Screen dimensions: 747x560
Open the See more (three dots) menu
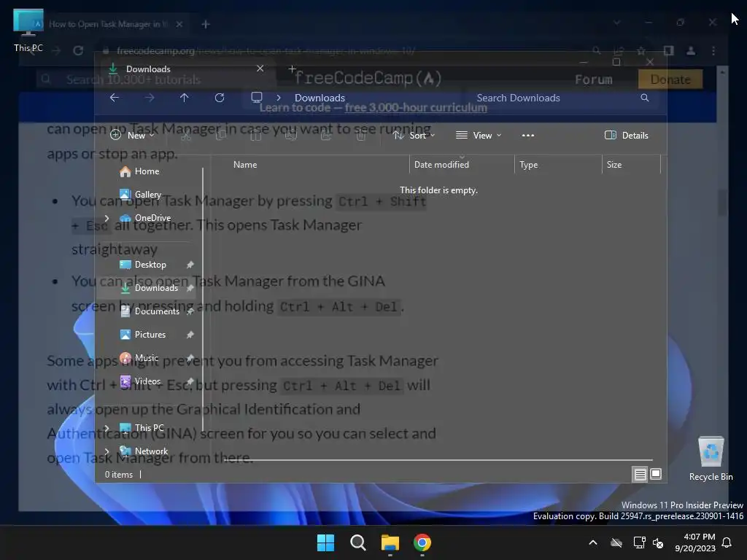pyautogui.click(x=528, y=135)
